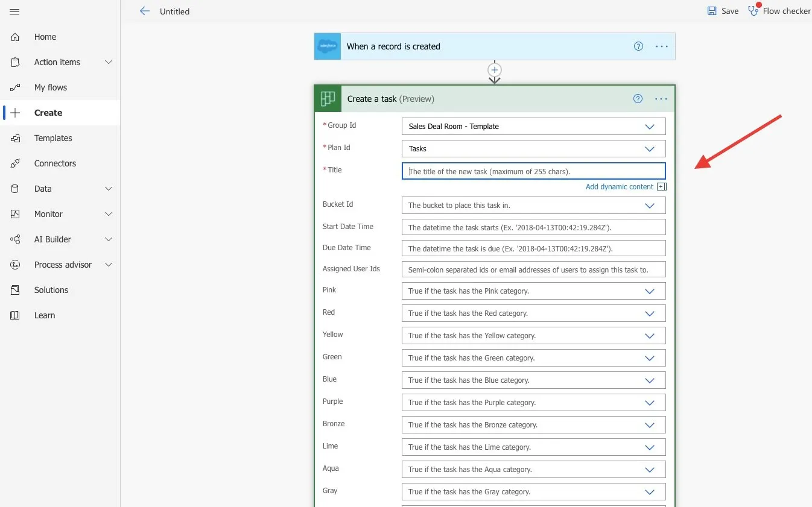The height and width of the screenshot is (507, 812).
Task: Click the Solutions icon
Action: [x=15, y=290]
